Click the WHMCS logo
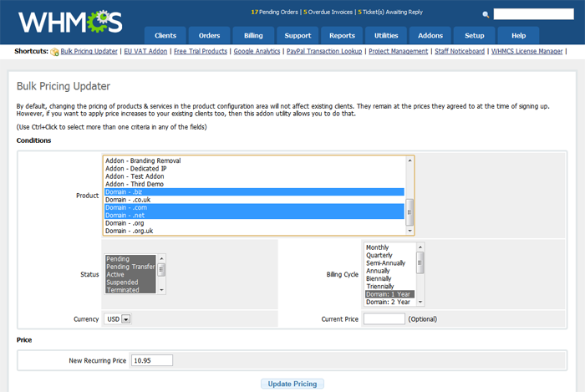 (x=70, y=22)
